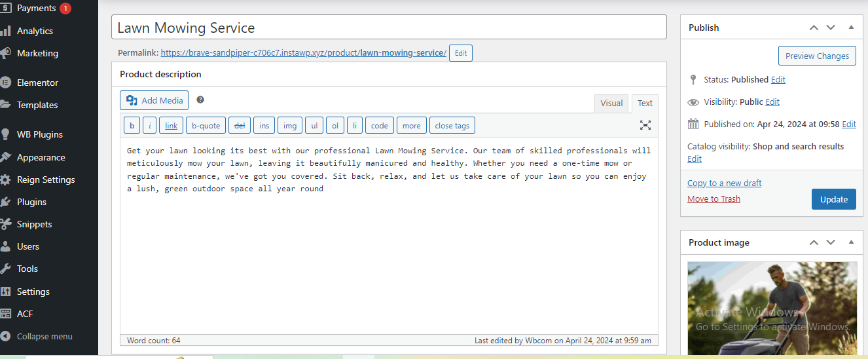
Task: Collapse the Product image panel
Action: coord(851,242)
